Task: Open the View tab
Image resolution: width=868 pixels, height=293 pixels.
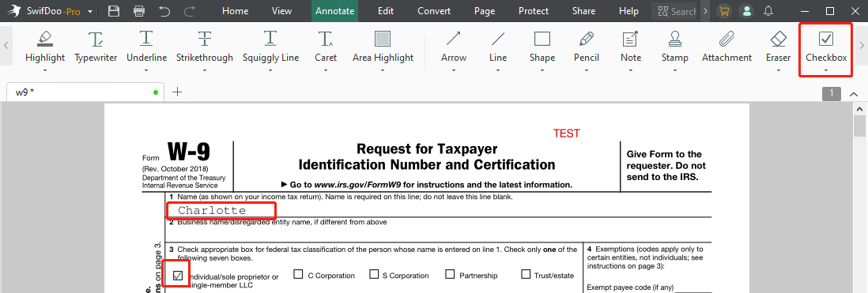Action: point(281,11)
